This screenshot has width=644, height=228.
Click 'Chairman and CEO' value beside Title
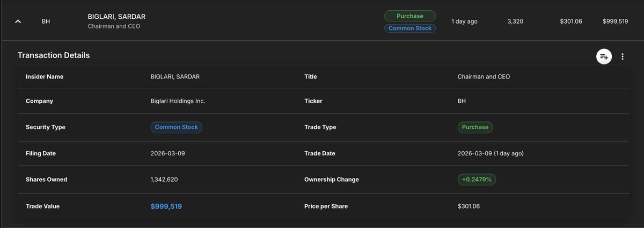click(x=484, y=77)
